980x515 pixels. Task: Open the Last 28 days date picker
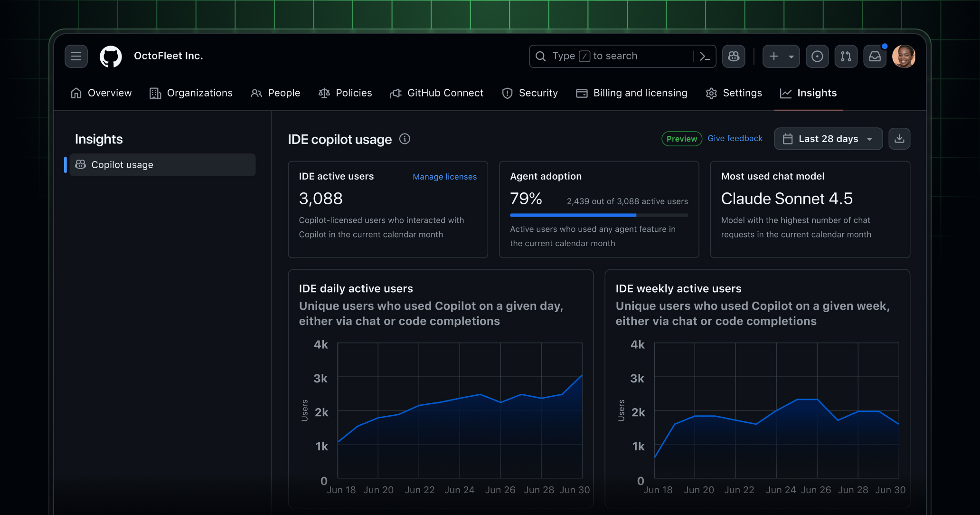pos(828,138)
